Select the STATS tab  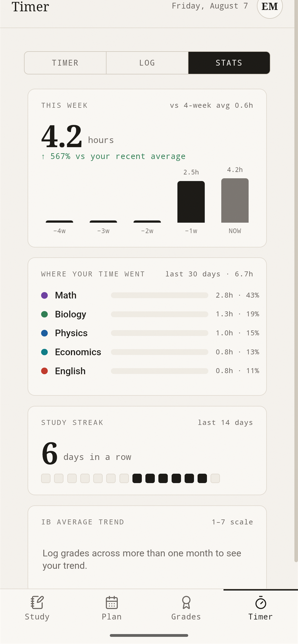[229, 63]
